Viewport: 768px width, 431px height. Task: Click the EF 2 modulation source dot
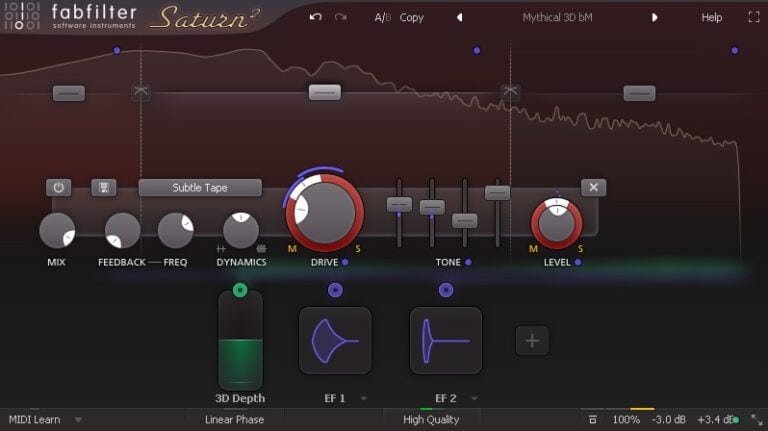pos(446,290)
